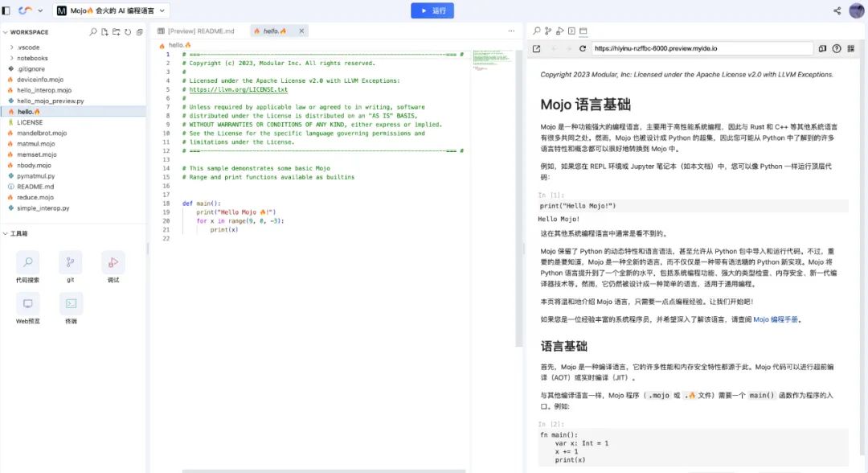Click the print("Hello Mojo!") code cell

tap(693, 206)
